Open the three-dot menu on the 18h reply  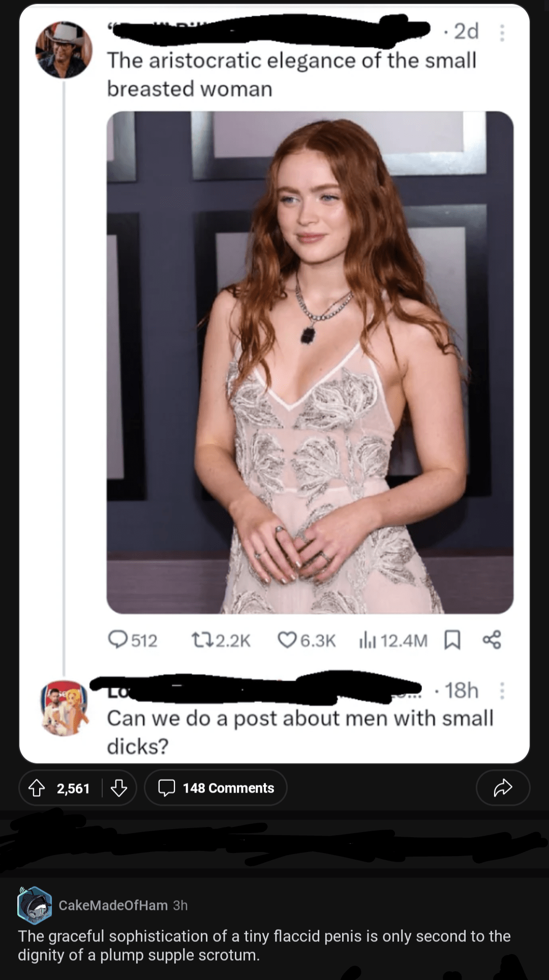pos(502,691)
